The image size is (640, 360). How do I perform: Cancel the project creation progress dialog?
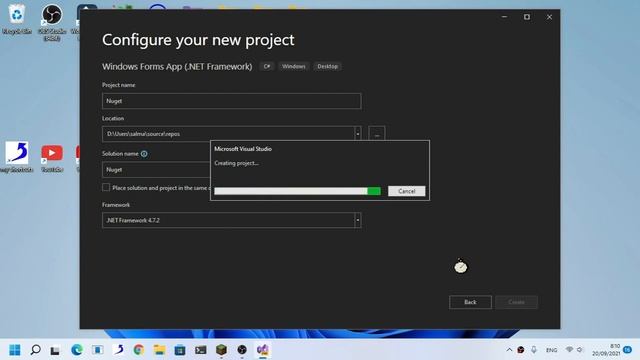pos(406,191)
